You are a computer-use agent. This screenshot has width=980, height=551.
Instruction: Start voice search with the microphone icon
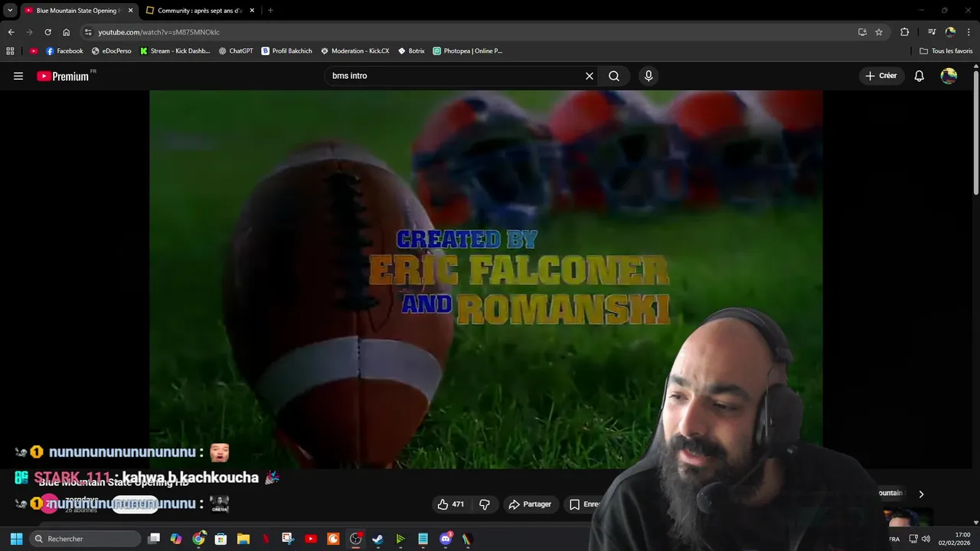coord(648,76)
